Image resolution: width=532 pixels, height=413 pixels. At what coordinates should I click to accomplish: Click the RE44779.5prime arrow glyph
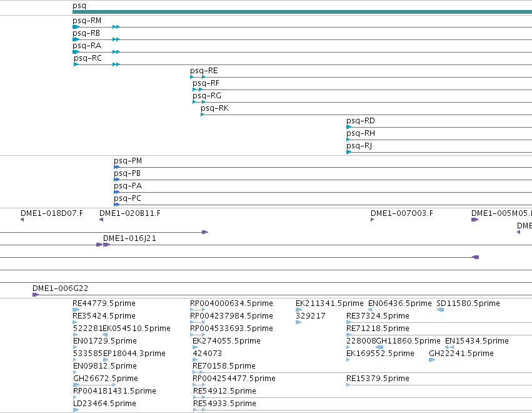click(x=76, y=310)
